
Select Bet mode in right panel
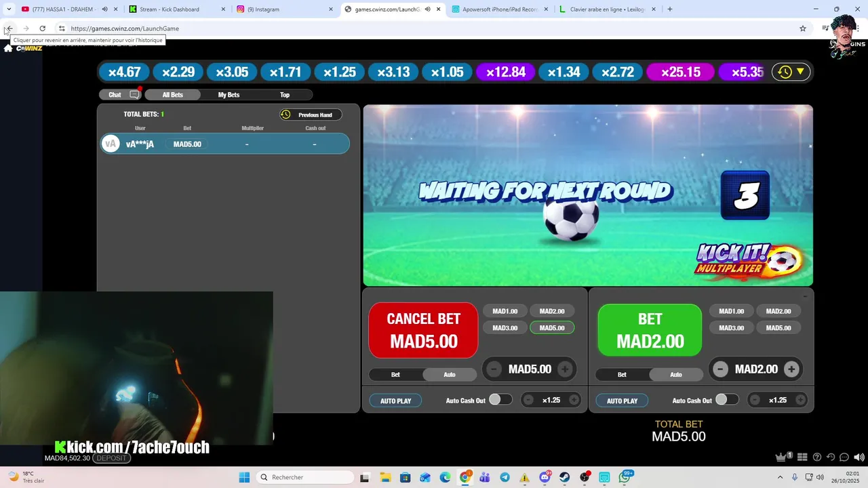[x=622, y=374]
